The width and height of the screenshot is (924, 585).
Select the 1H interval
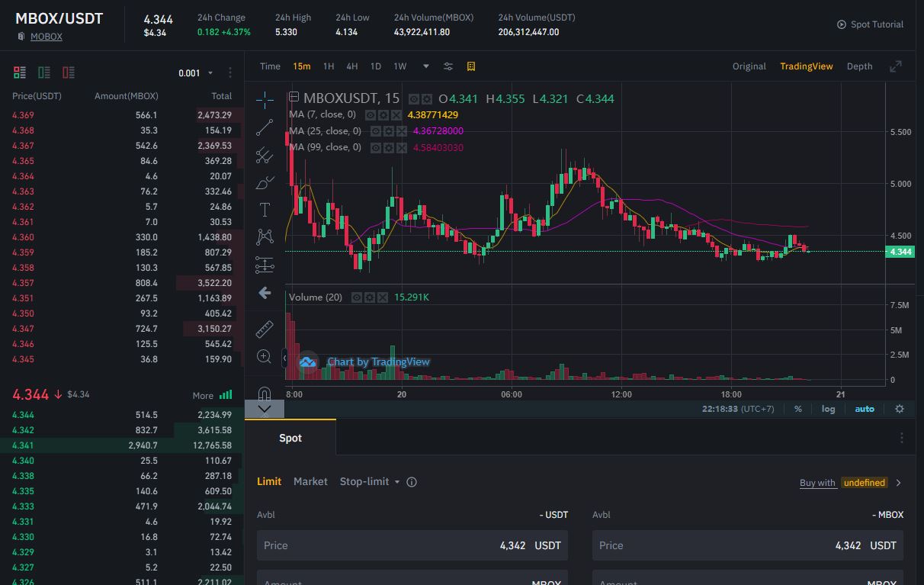click(x=329, y=66)
